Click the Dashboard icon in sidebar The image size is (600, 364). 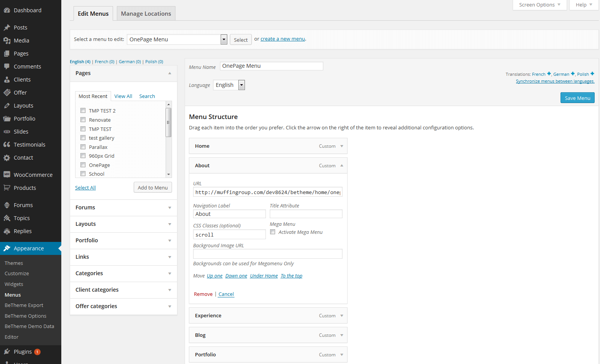click(7, 10)
